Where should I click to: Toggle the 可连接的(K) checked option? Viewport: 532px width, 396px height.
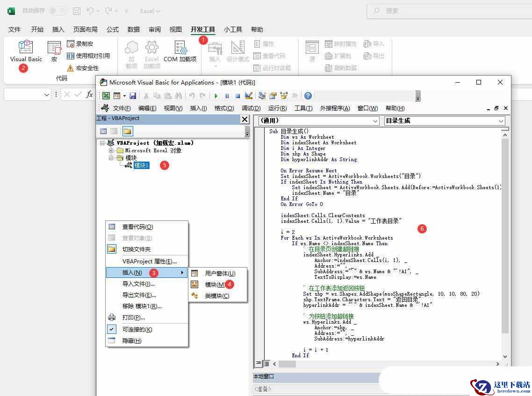click(x=147, y=330)
